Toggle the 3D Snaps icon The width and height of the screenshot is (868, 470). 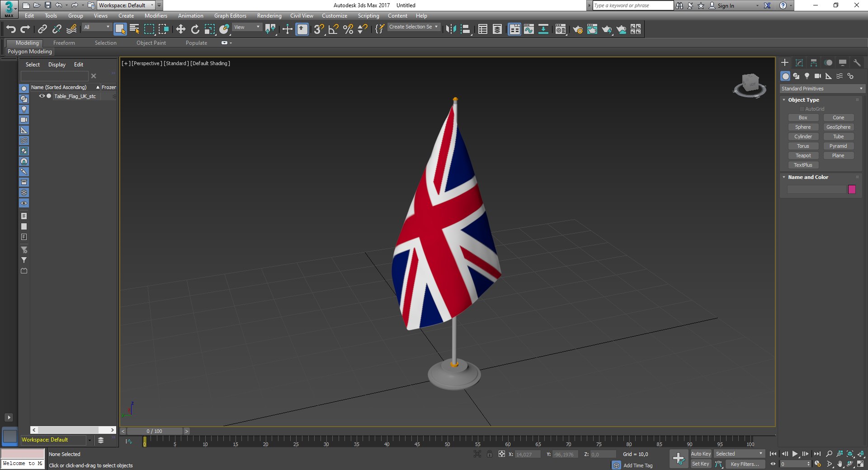319,29
